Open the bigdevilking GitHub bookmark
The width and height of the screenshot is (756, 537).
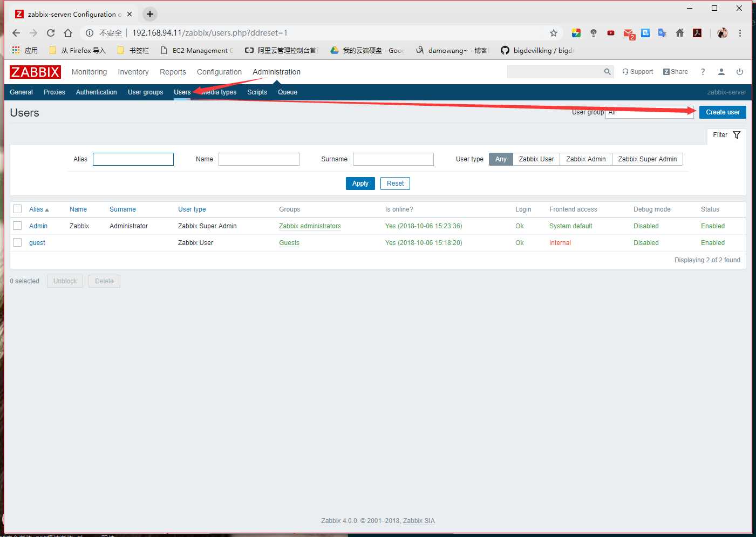coord(537,50)
